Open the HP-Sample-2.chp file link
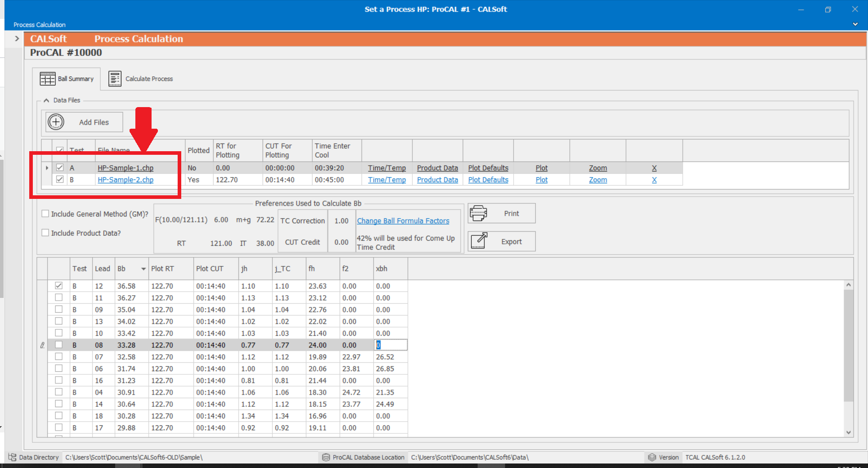Screen dimensions: 868x468 125,180
